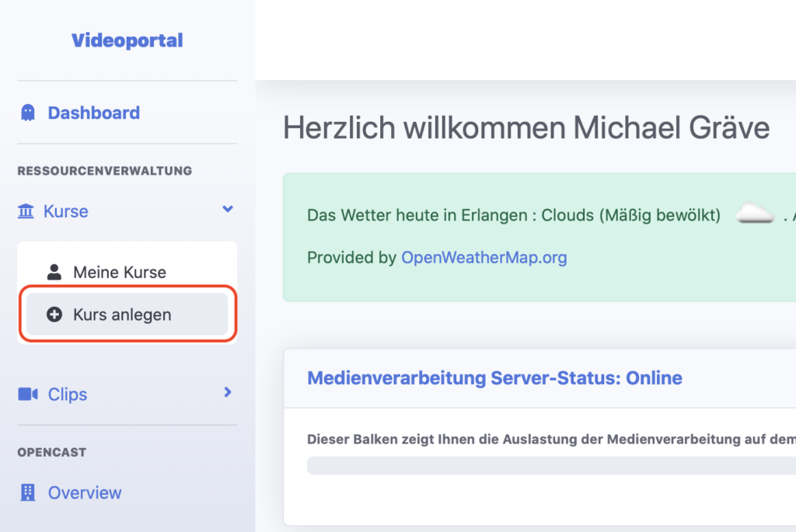Open the Dashboard menu item
The height and width of the screenshot is (532, 796).
[93, 113]
